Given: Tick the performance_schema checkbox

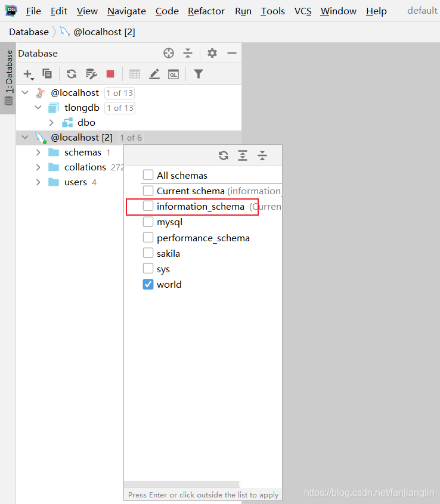Looking at the screenshot, I should click(148, 238).
